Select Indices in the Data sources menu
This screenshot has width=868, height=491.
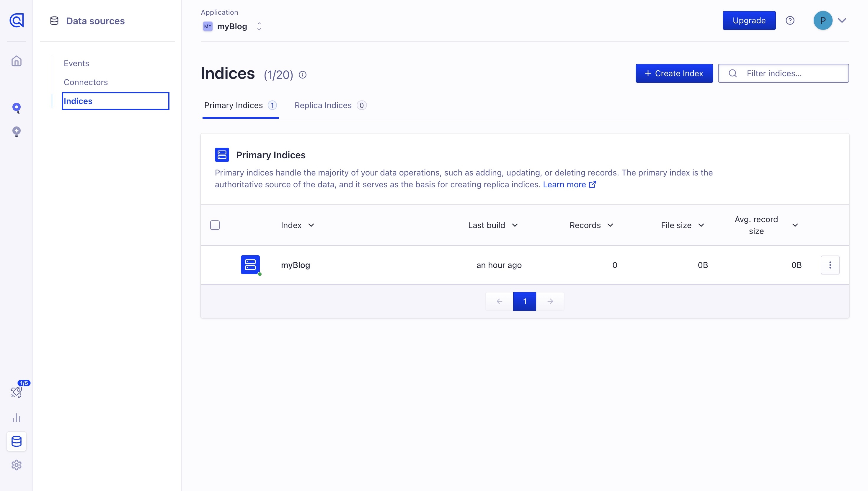point(115,101)
